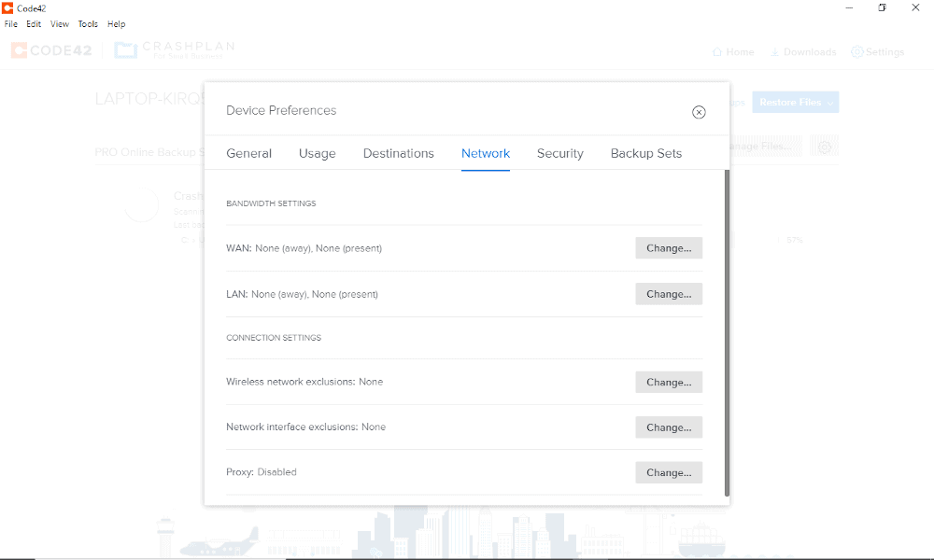Close the Device Preferences dialog
Image resolution: width=934 pixels, height=560 pixels.
click(699, 112)
